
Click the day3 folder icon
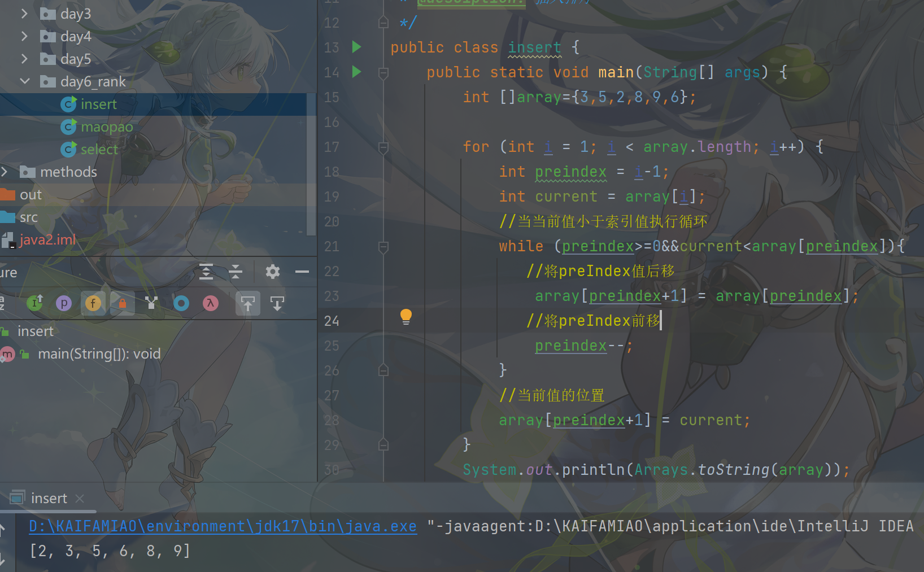(x=48, y=14)
